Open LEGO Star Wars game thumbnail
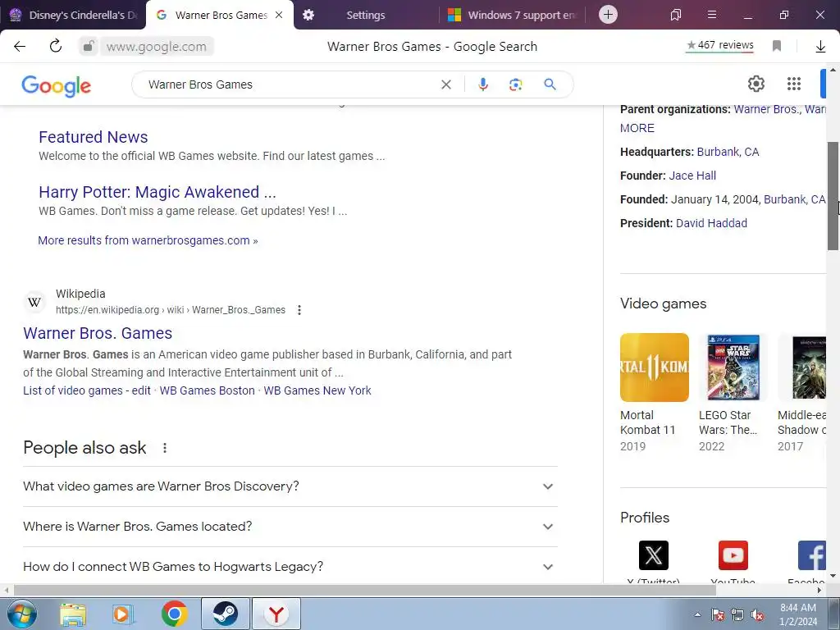 tap(733, 367)
